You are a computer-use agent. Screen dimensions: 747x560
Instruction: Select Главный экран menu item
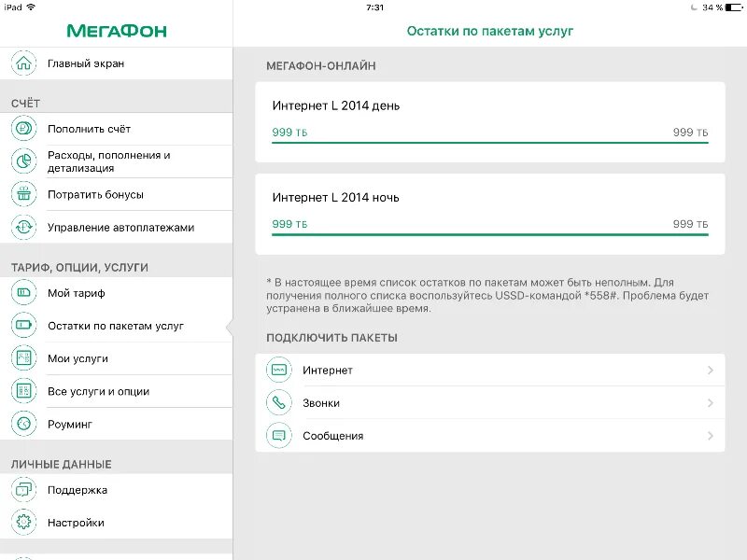(116, 63)
